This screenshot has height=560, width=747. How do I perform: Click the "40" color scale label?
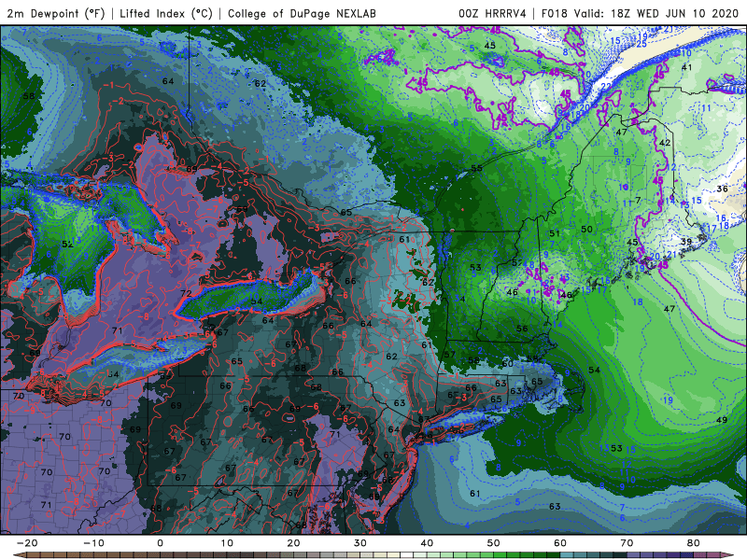point(427,543)
